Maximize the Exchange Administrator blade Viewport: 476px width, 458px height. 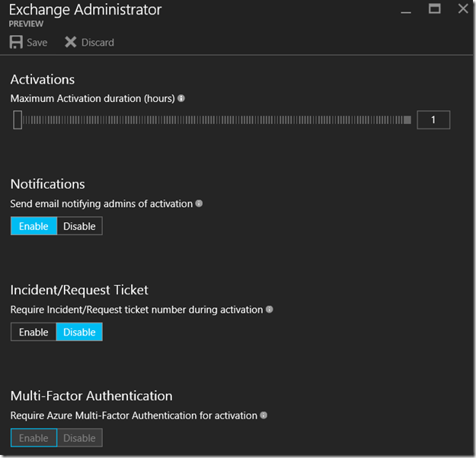pos(435,9)
